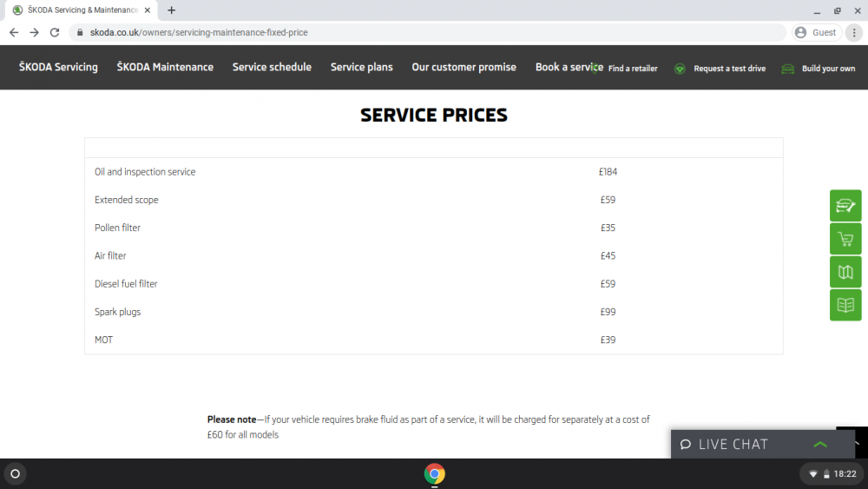
Task: Open a new tab with the plus icon
Action: [x=171, y=10]
